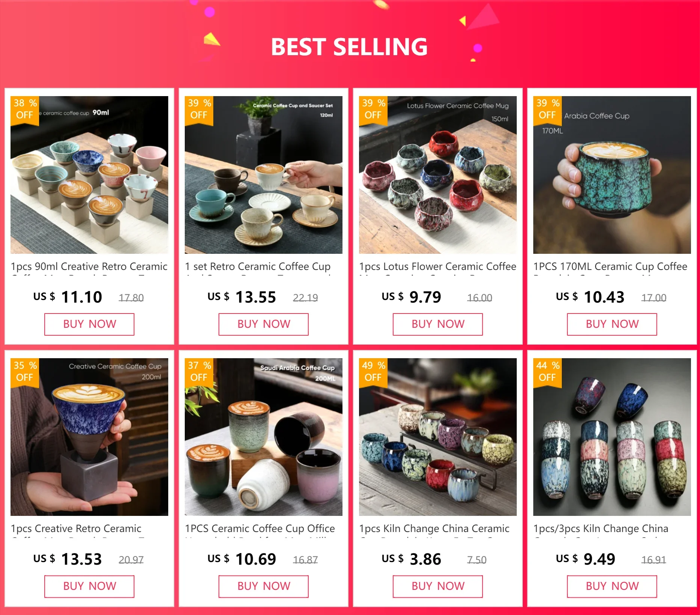This screenshot has width=700, height=615.
Task: Open the Arabia Coffee Cup 170ML image
Action: pyautogui.click(x=612, y=175)
